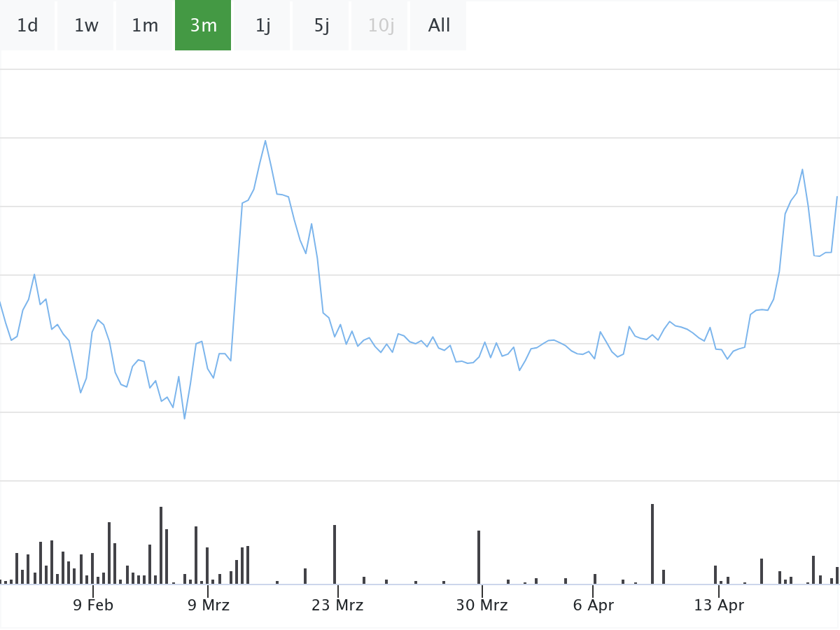Screen dimensions: 840x630
Task: Choose the 1m time period
Action: click(145, 26)
